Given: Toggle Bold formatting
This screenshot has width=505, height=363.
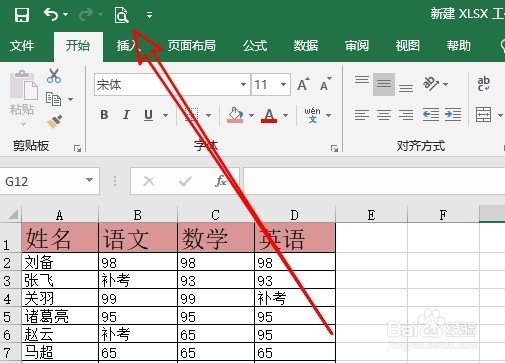Looking at the screenshot, I should (104, 115).
